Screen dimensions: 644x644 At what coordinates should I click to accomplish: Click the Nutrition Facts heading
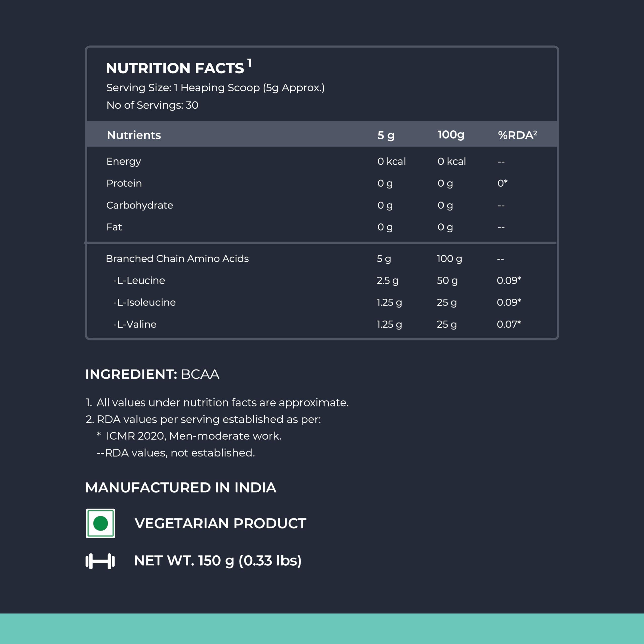(x=175, y=68)
